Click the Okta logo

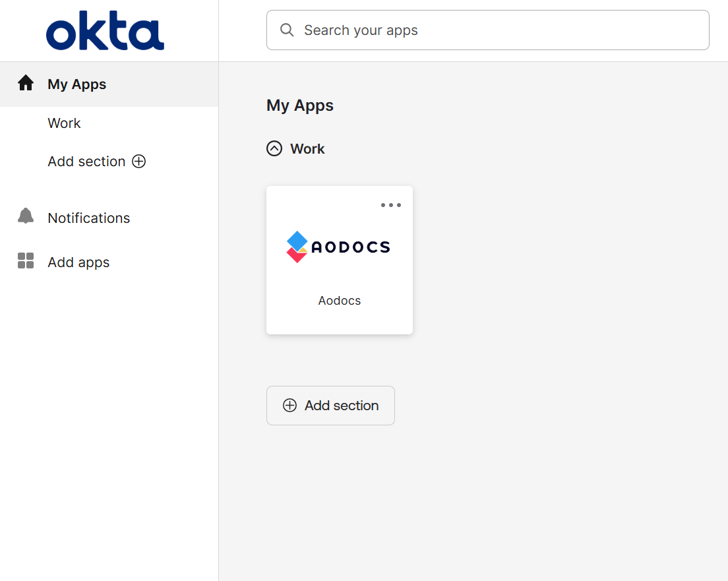pos(105,30)
